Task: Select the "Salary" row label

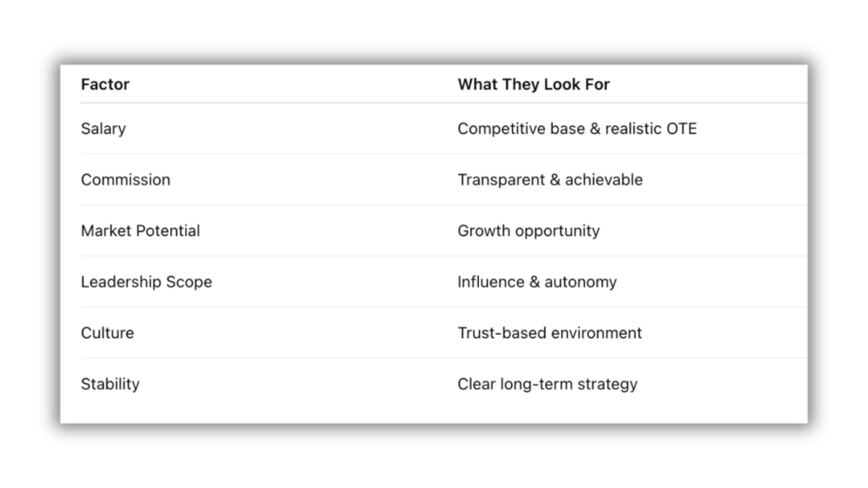Action: click(x=103, y=129)
